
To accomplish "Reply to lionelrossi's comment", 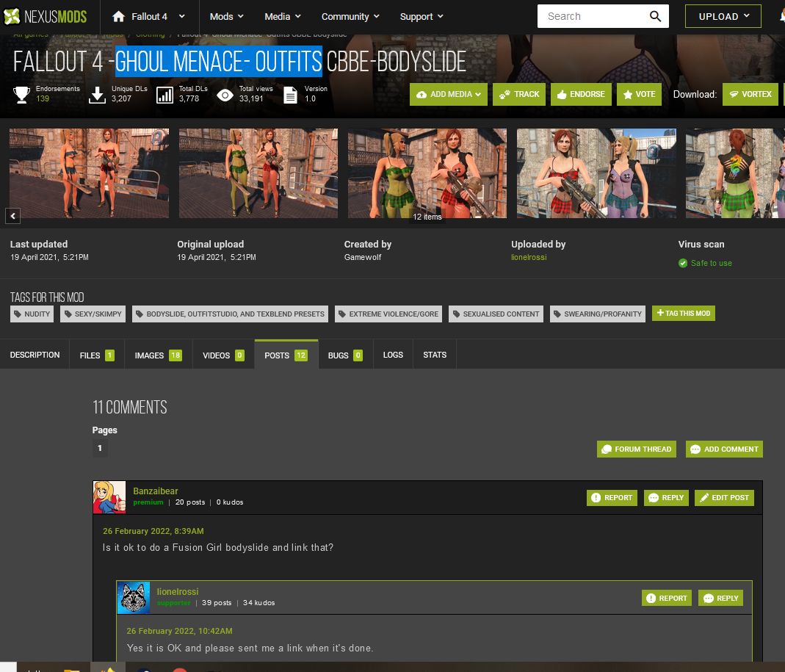I will [x=721, y=598].
